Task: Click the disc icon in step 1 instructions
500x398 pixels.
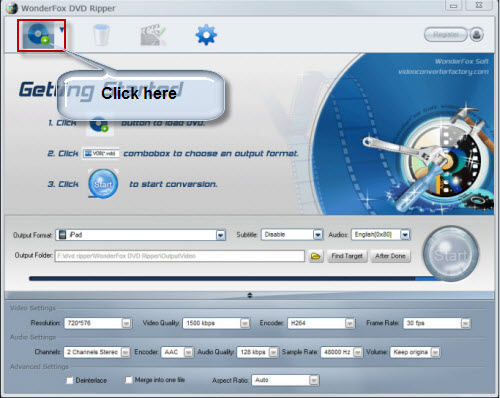Action: tap(99, 126)
